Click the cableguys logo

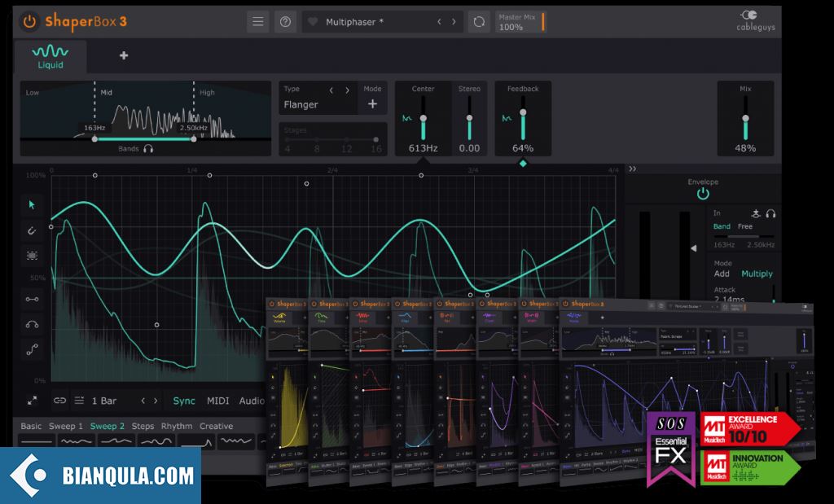pos(755,20)
